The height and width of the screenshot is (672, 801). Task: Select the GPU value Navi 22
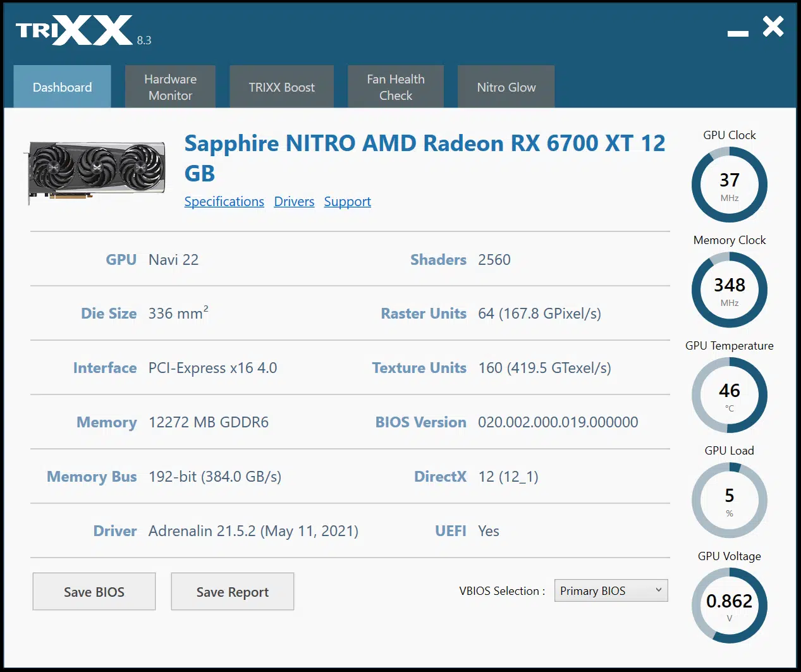point(173,260)
